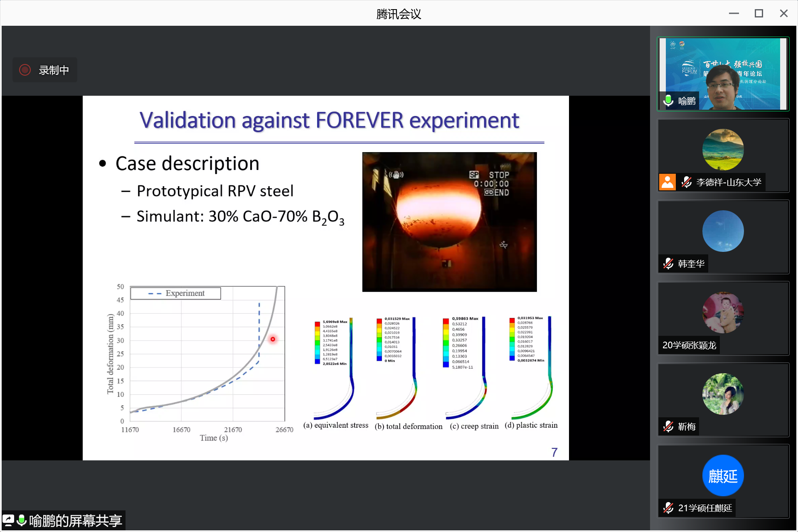Screen dimensions: 798x532
Task: Click the 李德祥-山东大学 name label
Action: click(x=729, y=182)
